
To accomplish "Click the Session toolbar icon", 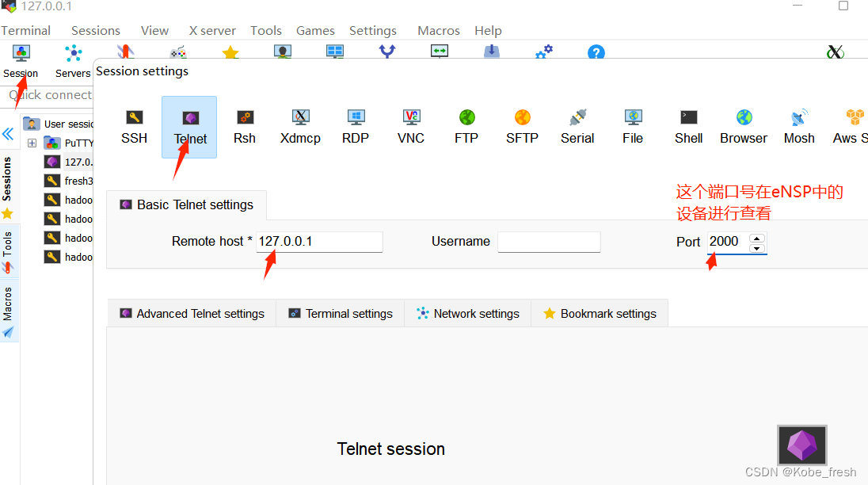I will 21,61.
